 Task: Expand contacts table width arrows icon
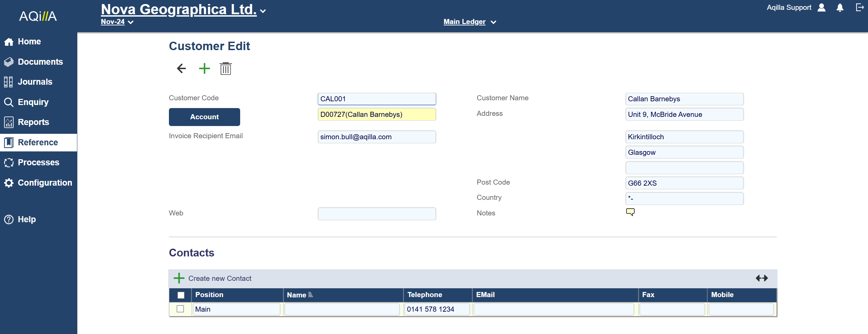click(x=761, y=278)
